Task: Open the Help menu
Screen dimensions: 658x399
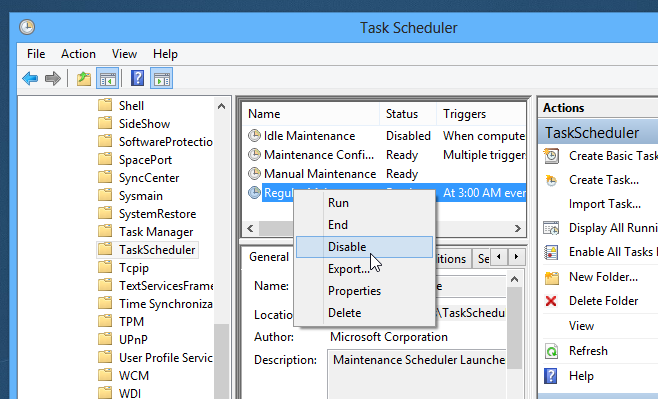Action: click(x=165, y=54)
